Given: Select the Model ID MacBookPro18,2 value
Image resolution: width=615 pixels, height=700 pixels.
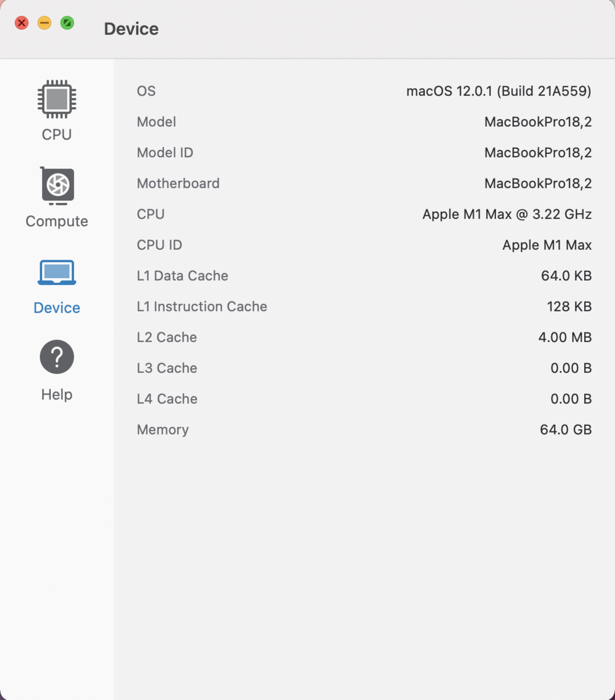Looking at the screenshot, I should click(538, 153).
